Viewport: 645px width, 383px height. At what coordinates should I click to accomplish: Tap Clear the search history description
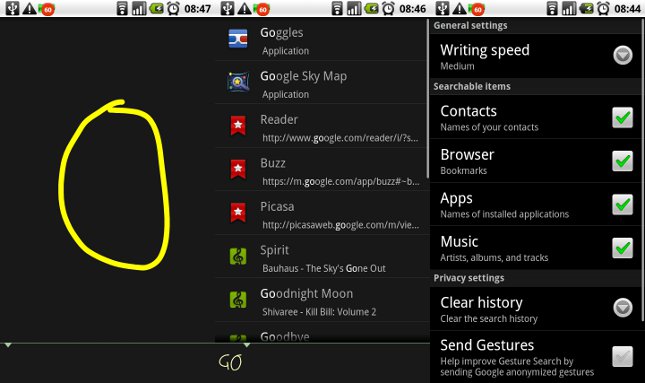click(489, 319)
